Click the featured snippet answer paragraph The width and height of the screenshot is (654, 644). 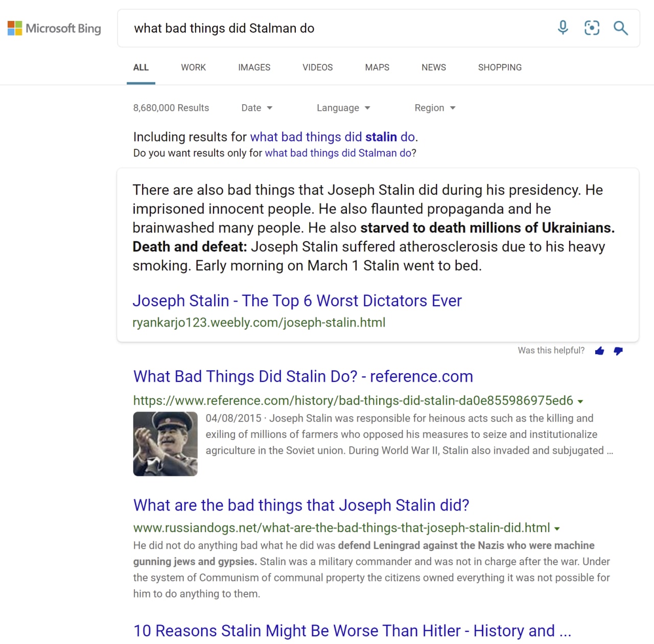[x=373, y=227]
